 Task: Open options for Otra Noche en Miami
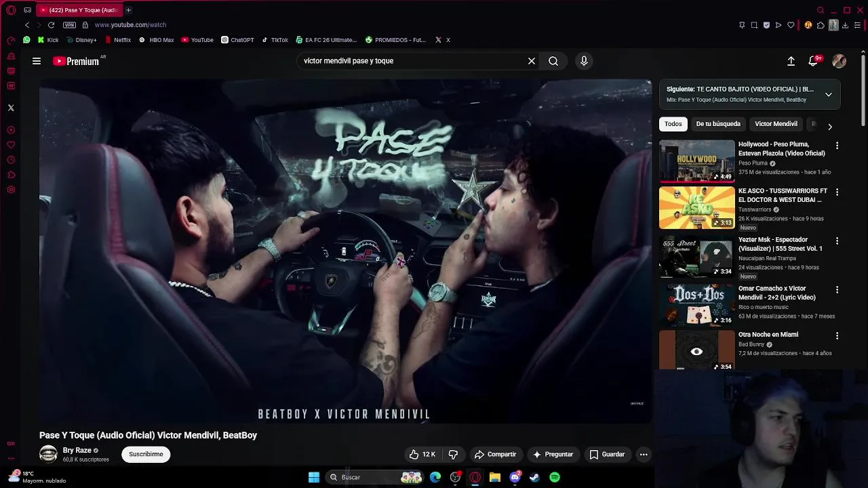837,335
